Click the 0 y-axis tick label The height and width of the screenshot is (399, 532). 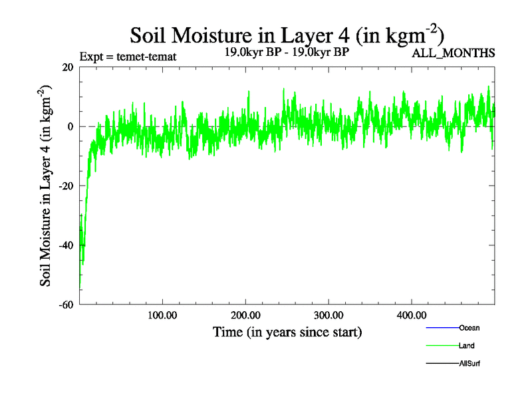tap(70, 126)
